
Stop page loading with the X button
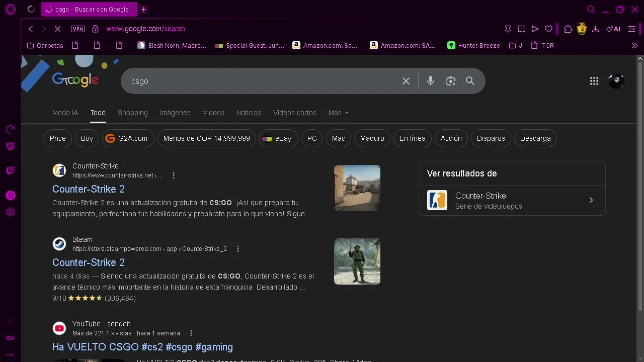[57, 29]
